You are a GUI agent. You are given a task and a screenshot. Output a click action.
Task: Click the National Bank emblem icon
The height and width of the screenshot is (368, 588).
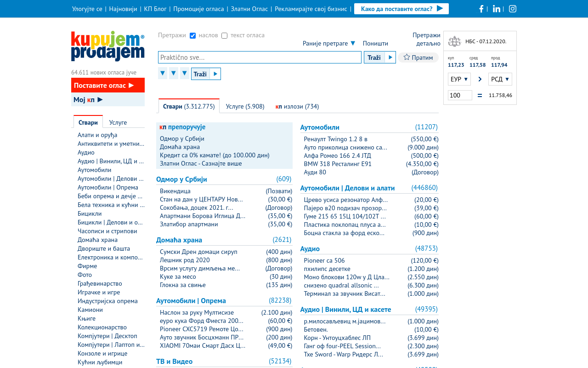click(454, 41)
